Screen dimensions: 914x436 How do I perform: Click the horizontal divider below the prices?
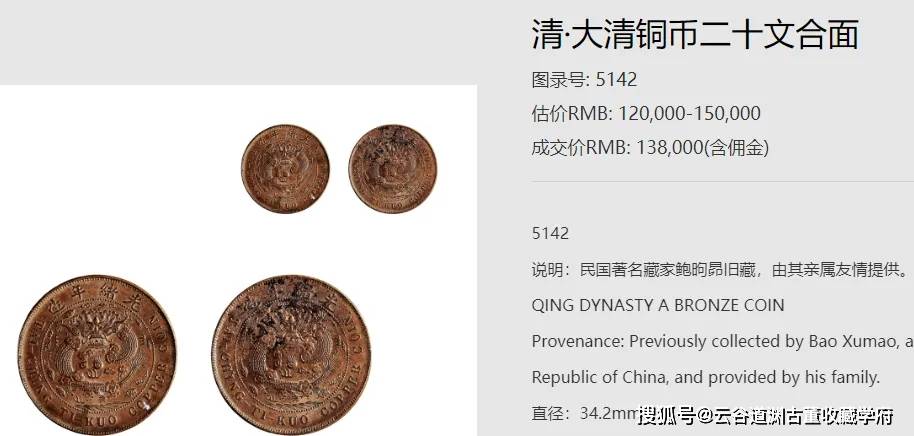(722, 181)
